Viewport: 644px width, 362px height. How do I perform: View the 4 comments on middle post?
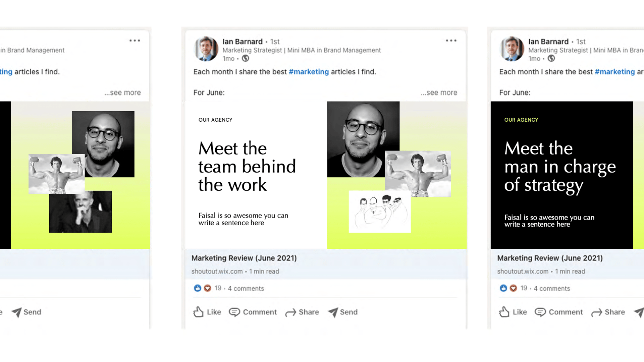(x=246, y=289)
